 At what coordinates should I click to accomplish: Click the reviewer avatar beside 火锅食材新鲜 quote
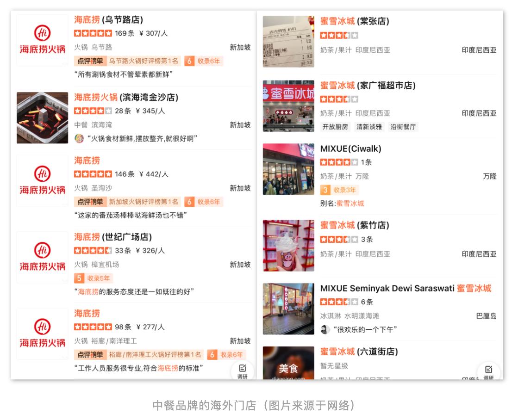tap(79, 139)
